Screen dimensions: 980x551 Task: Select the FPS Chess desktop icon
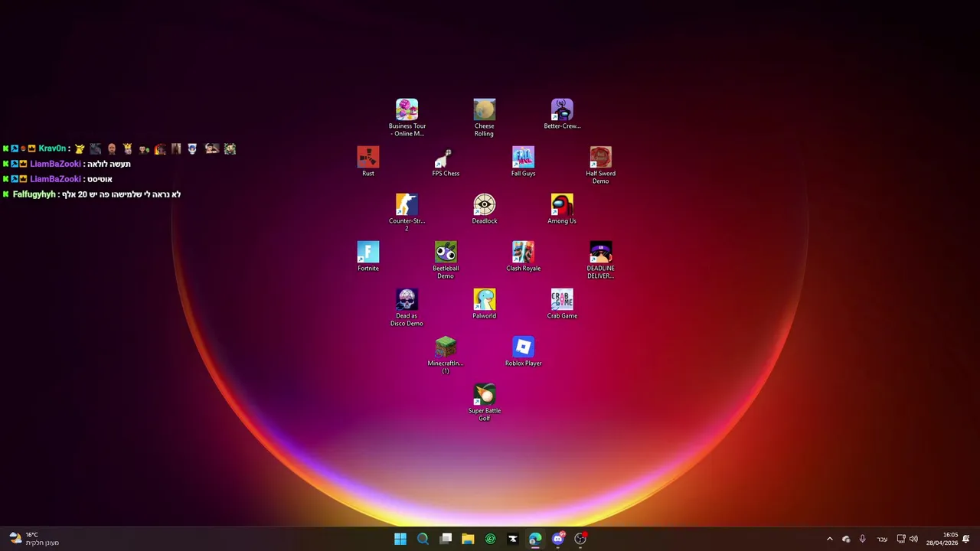446,161
